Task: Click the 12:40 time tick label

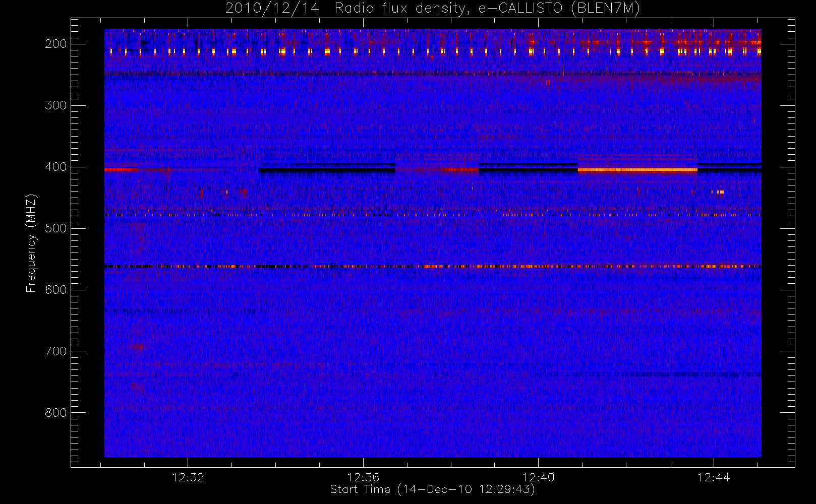Action: tap(539, 477)
